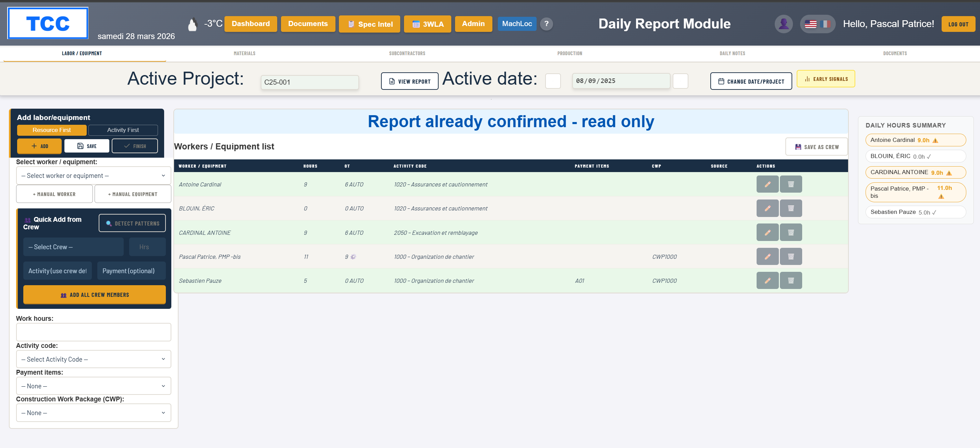Click OT gear icon in Pascal Patrice row
Image resolution: width=980 pixels, height=448 pixels.
(353, 257)
